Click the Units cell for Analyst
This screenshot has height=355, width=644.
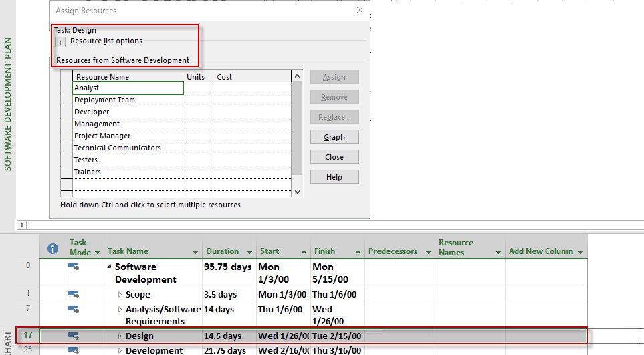[x=198, y=88]
